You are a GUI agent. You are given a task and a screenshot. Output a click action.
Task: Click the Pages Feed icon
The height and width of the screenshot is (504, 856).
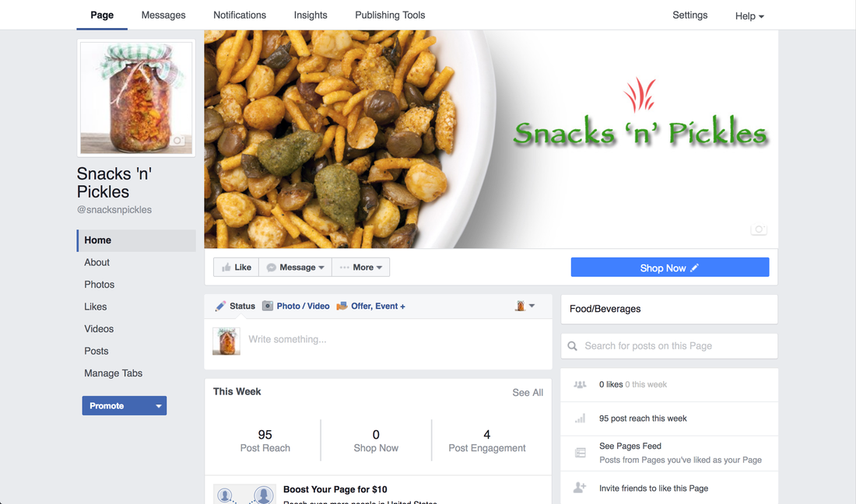coord(581,453)
